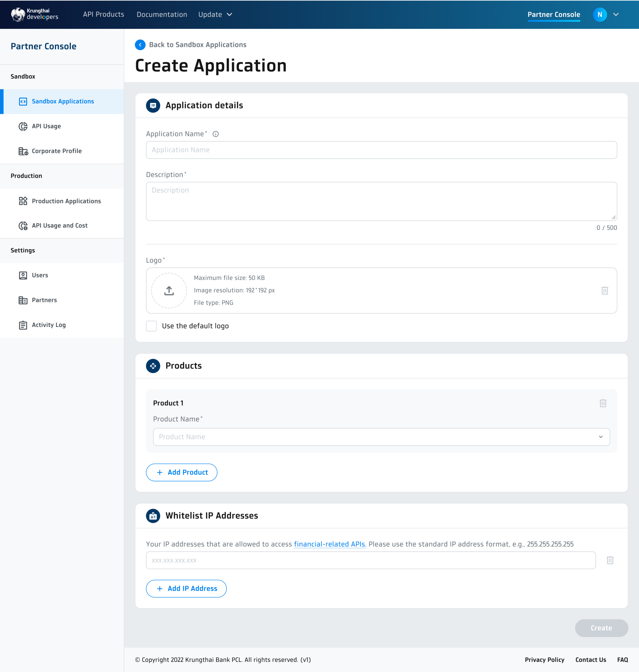Click the Add Product button
The width and height of the screenshot is (639, 672).
click(x=182, y=472)
